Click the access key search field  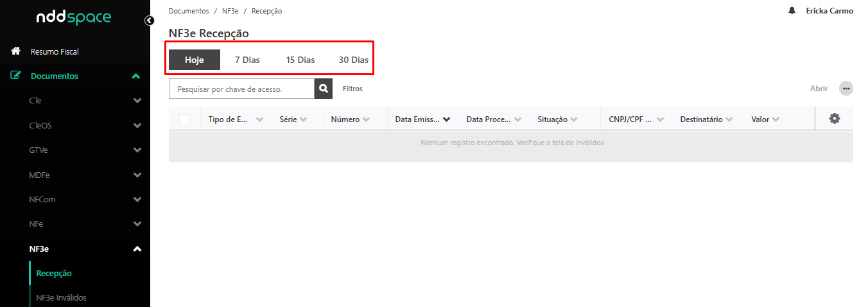pyautogui.click(x=241, y=89)
